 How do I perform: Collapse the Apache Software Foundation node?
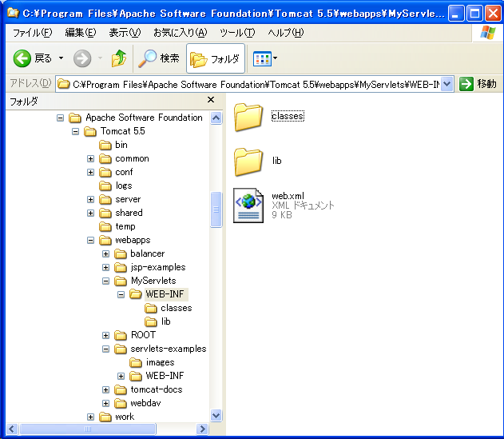pos(60,118)
